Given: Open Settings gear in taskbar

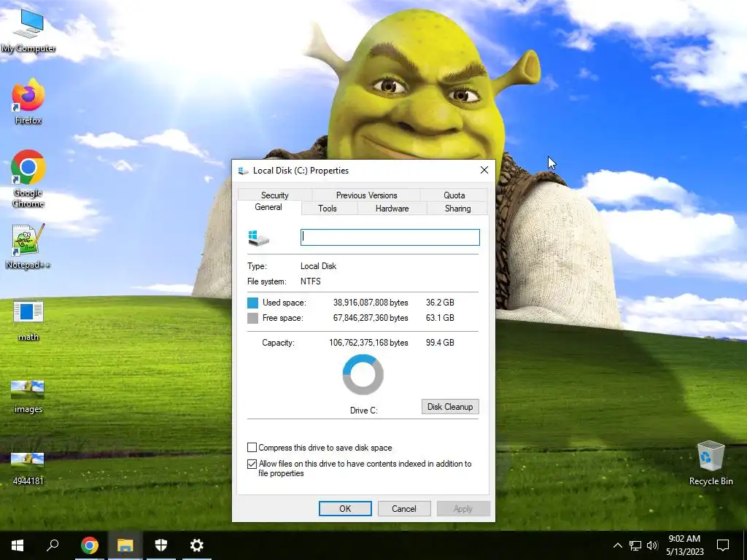Looking at the screenshot, I should pyautogui.click(x=196, y=545).
